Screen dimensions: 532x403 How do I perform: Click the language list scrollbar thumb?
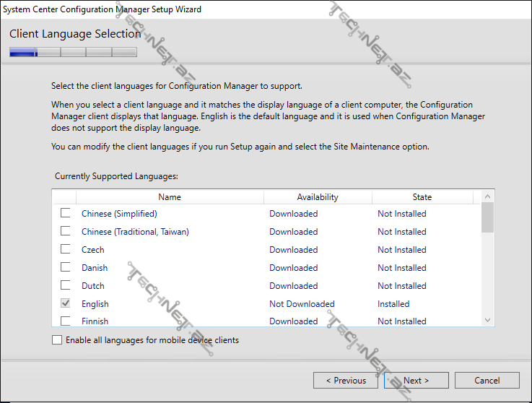click(487, 217)
